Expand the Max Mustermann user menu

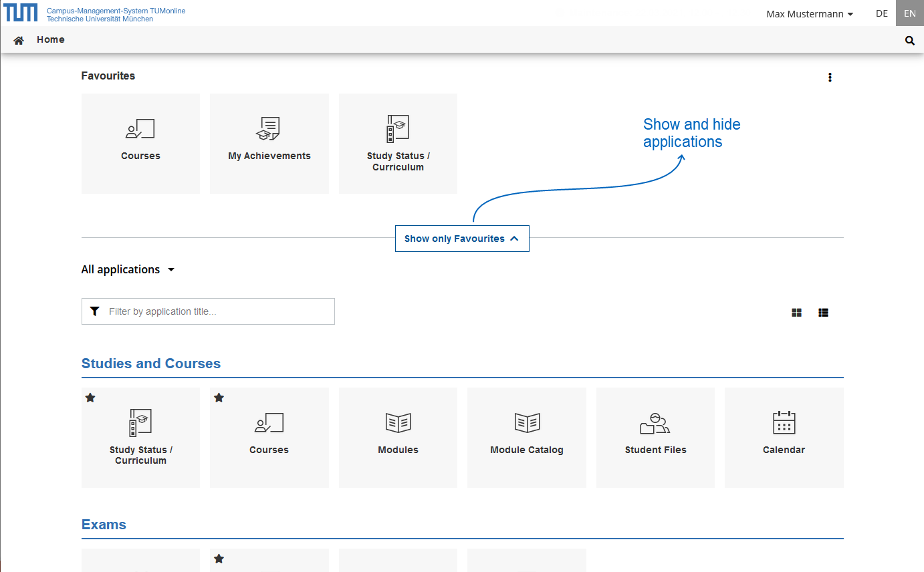pos(809,14)
